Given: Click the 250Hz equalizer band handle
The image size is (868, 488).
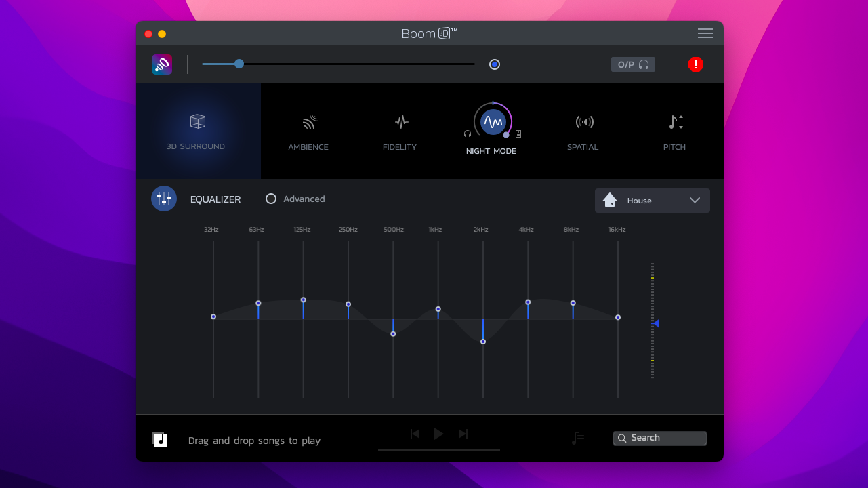Looking at the screenshot, I should point(348,304).
